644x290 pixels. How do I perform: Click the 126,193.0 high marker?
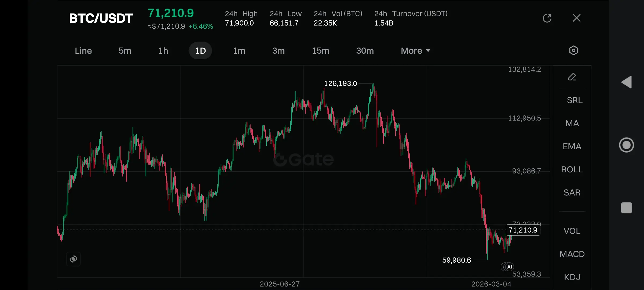pos(341,84)
